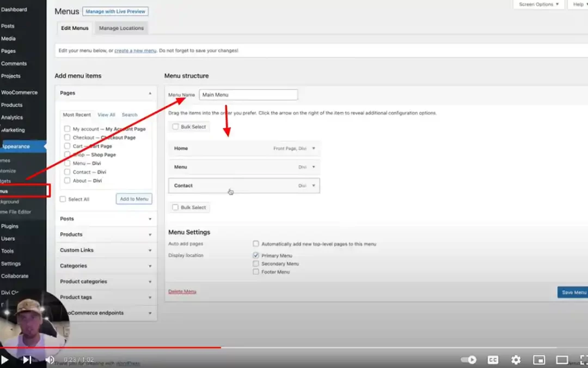Check Secondary Menu location
Viewport: 588px width, 368px height.
click(x=256, y=264)
